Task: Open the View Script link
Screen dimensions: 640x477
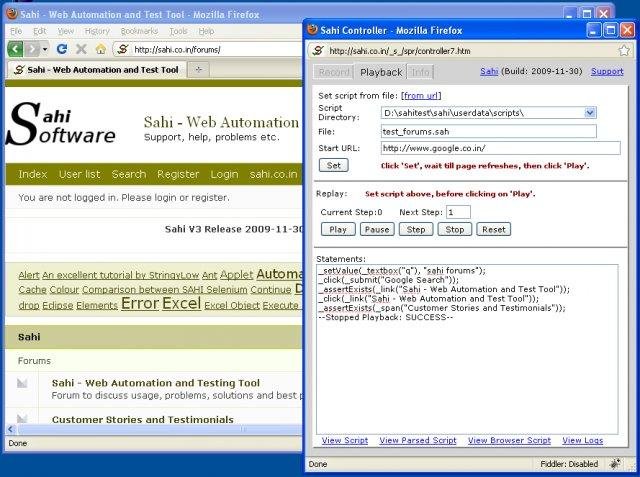Action: click(x=345, y=440)
